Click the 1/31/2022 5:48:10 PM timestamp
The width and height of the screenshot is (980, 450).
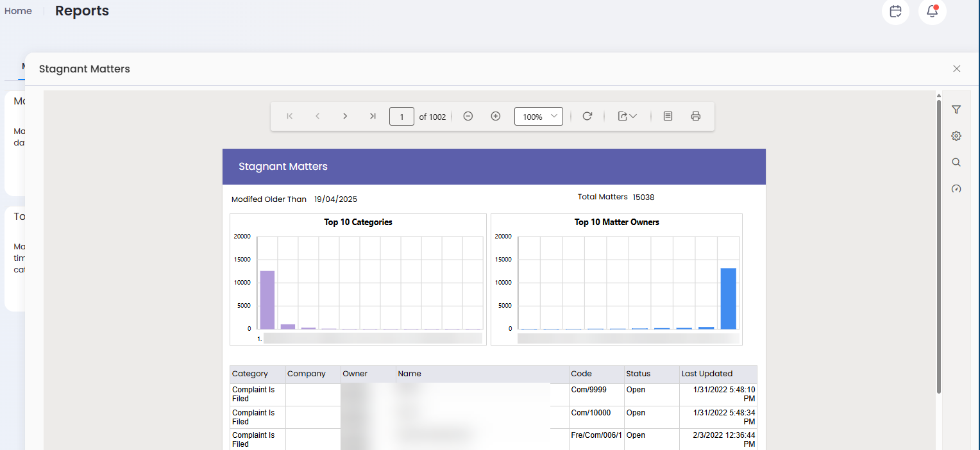724,394
